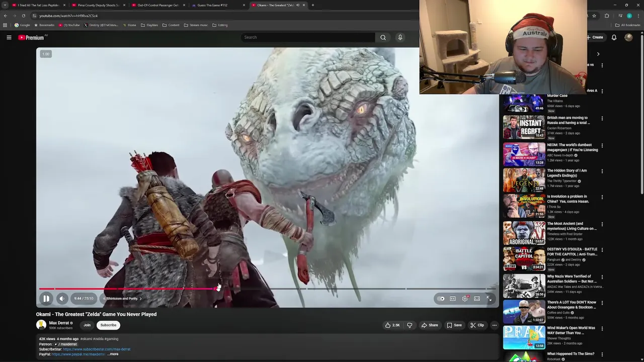The width and height of the screenshot is (644, 362).
Task: Expand the 'Shintoism and Purity' chapter list
Action: (123, 299)
